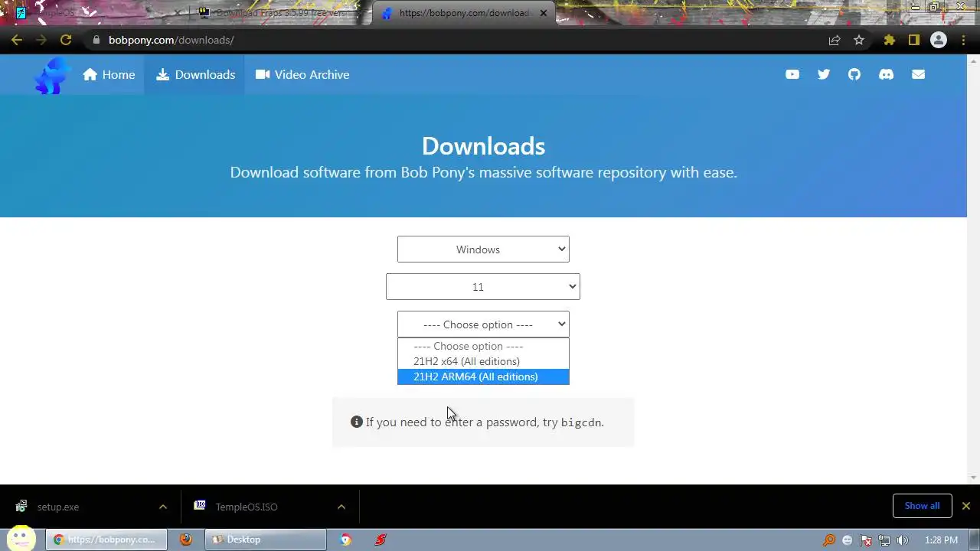Click the padlock site info icon
980x551 pixels.
tap(96, 40)
